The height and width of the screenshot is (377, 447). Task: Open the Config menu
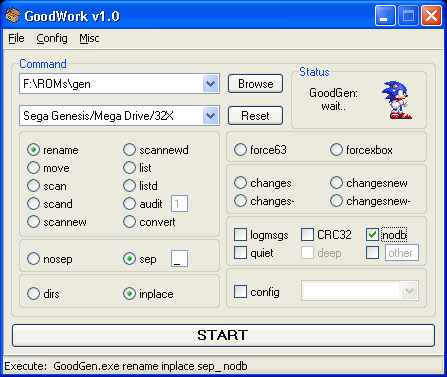(x=52, y=38)
